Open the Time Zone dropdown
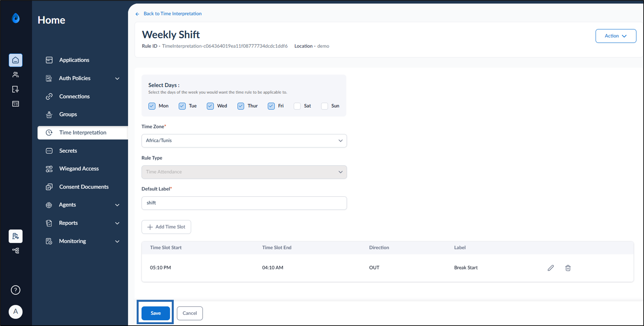The image size is (644, 326). coord(244,141)
